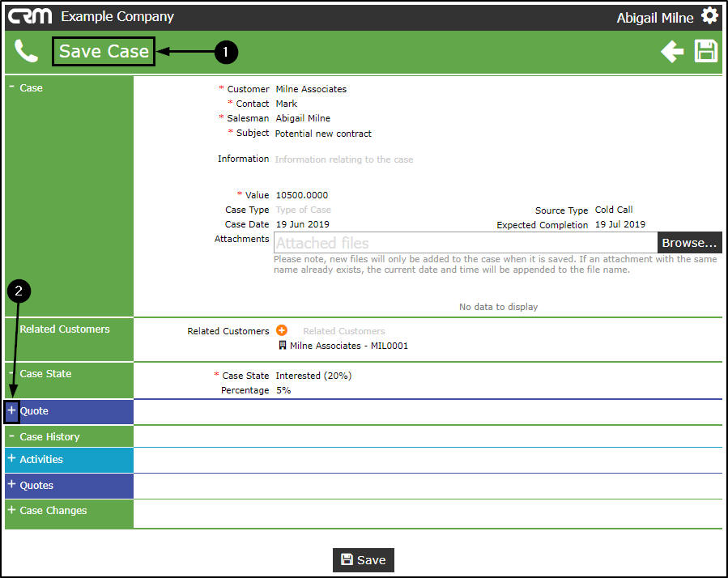Screen dimensions: 728x578
Task: Add related customer with orange plus icon
Action: 282,330
